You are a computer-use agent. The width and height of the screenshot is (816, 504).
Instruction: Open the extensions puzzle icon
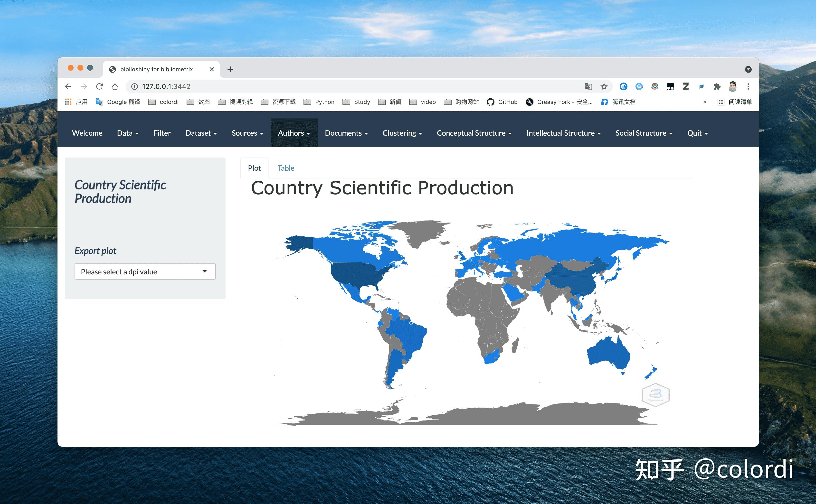point(717,86)
